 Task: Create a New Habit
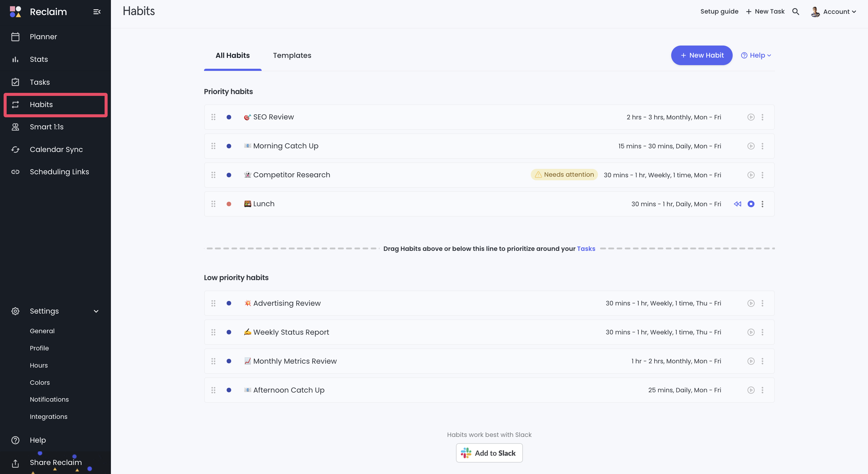702,55
